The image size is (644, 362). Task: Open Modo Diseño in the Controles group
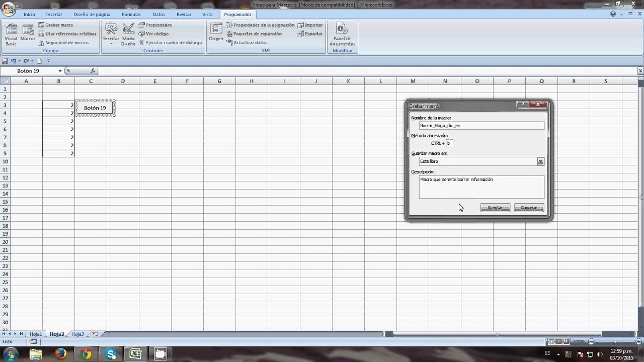click(x=128, y=34)
